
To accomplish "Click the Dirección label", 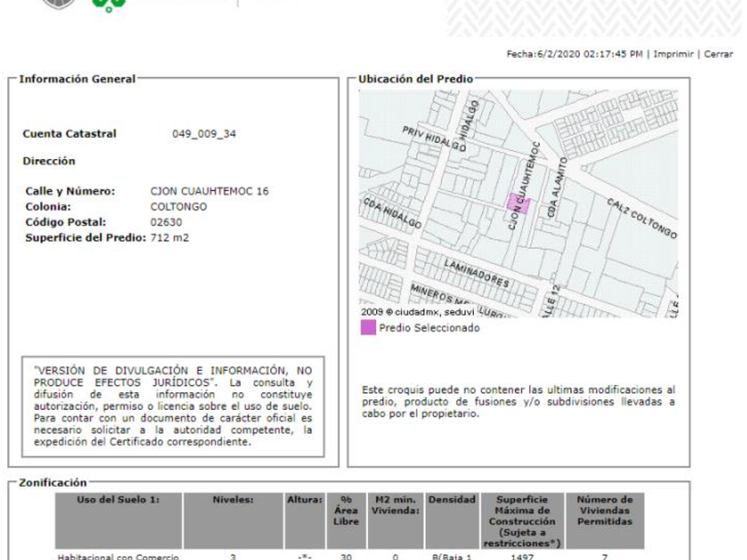I will pyautogui.click(x=49, y=161).
